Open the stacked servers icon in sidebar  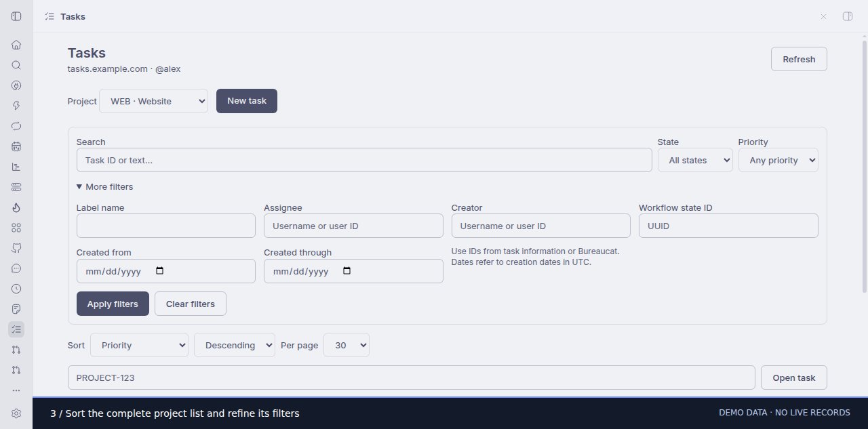[x=16, y=187]
